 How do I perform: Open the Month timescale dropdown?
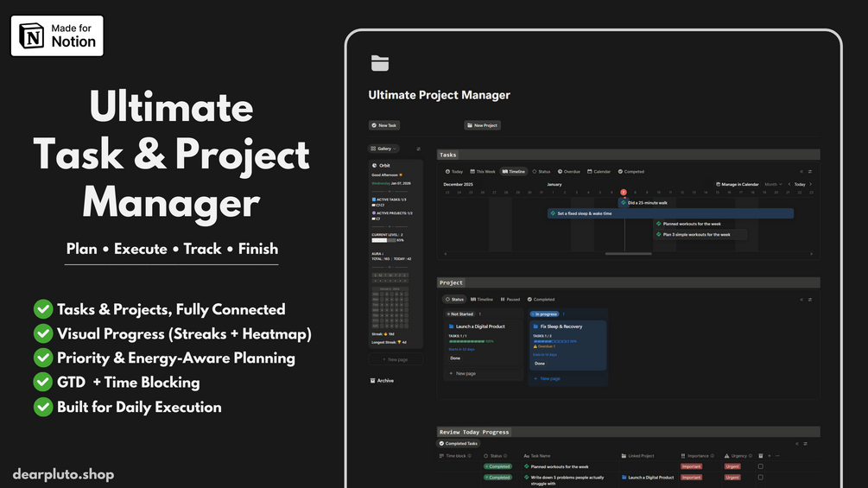pos(773,184)
